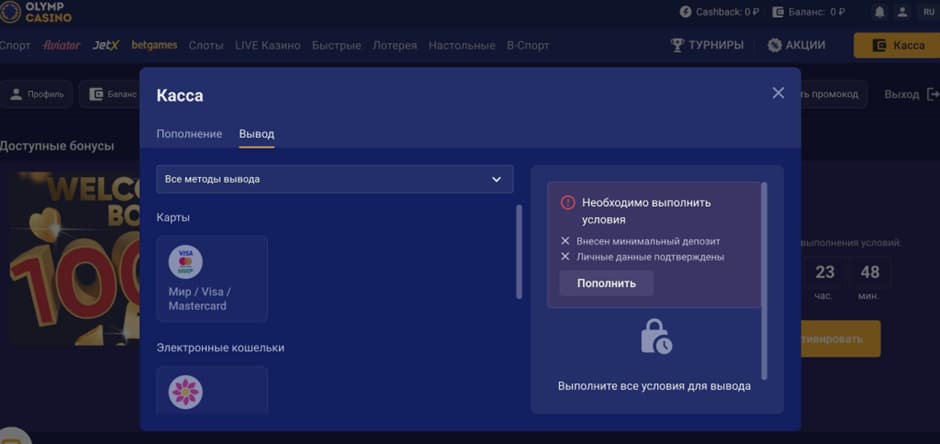Open the RU language selector

(927, 12)
